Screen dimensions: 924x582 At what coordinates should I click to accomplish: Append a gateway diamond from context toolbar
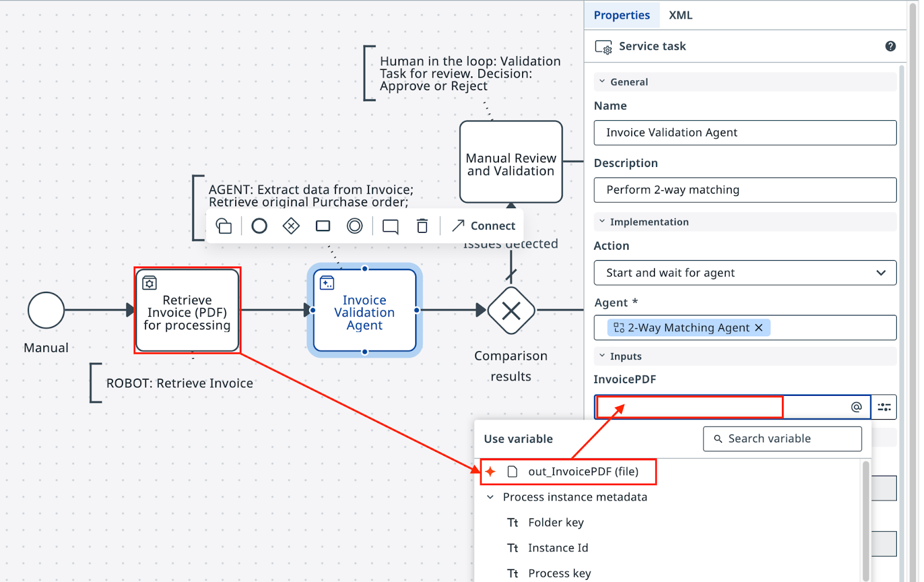291,226
